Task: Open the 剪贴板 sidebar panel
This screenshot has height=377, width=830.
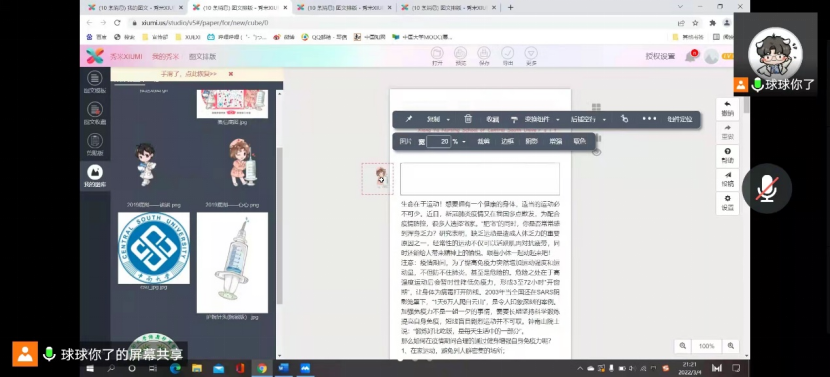Action: (95, 145)
